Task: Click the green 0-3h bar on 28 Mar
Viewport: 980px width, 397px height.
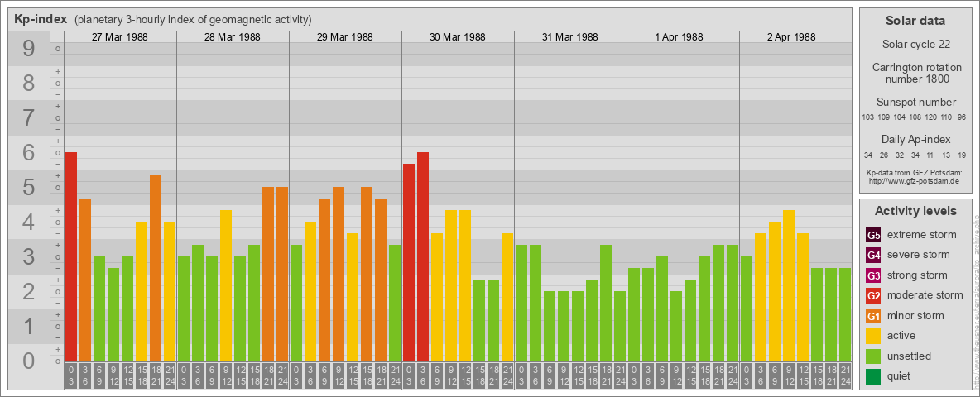Action: click(x=184, y=309)
